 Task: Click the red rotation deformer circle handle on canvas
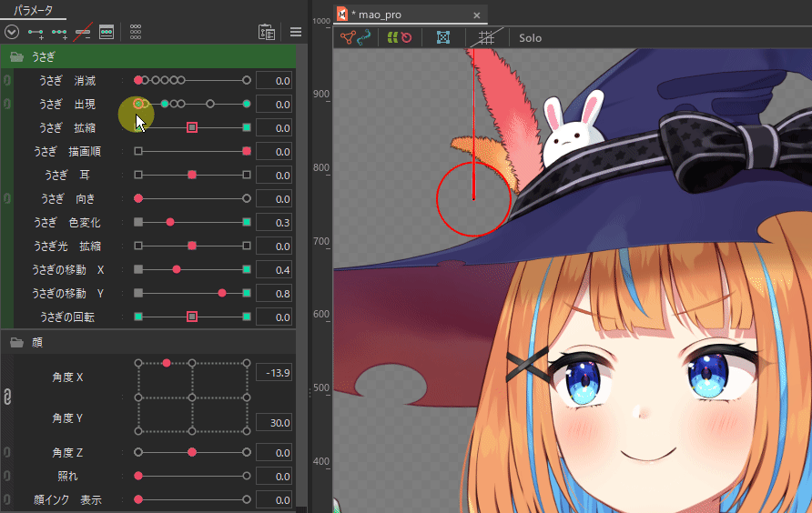pyautogui.click(x=473, y=199)
